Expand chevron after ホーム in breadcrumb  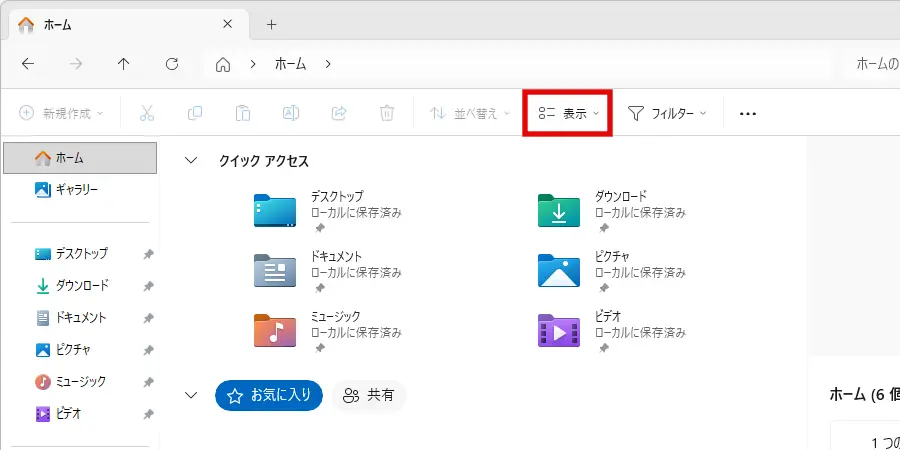point(328,64)
